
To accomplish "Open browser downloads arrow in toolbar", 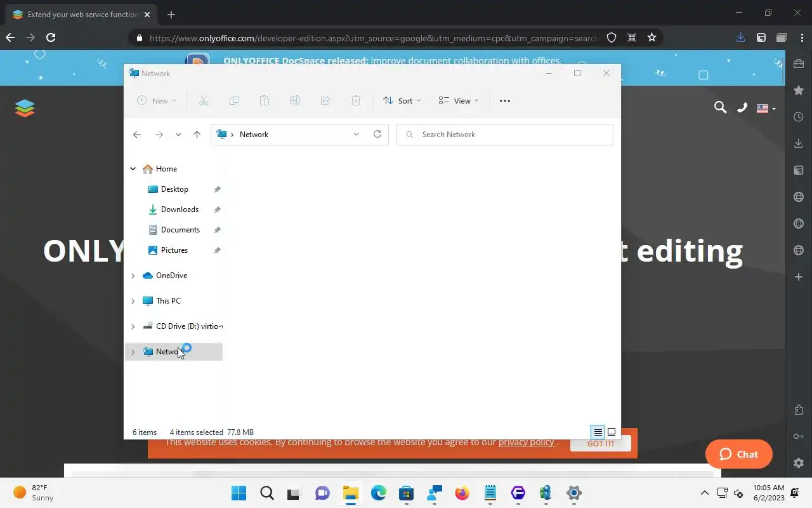I will pos(740,37).
